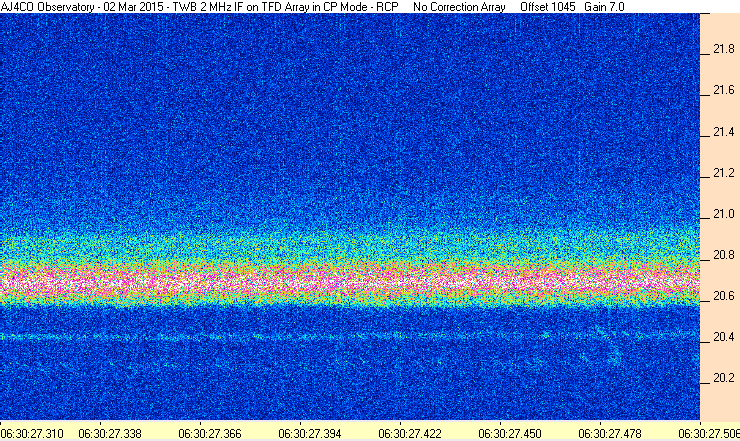Click the 'Gain 7.0' header text
The height and width of the screenshot is (441, 740).
click(604, 7)
